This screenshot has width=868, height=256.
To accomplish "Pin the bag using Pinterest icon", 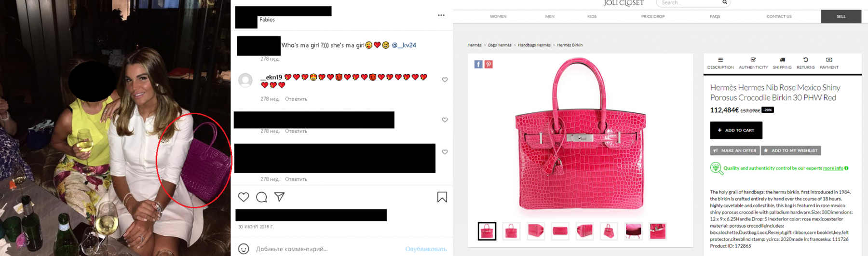I will (488, 64).
